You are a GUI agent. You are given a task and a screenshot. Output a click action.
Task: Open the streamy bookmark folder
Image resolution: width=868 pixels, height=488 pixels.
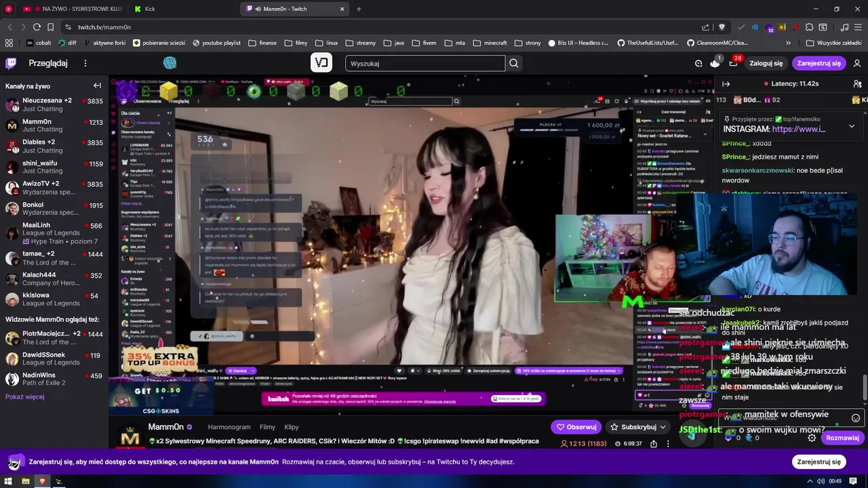click(x=360, y=43)
